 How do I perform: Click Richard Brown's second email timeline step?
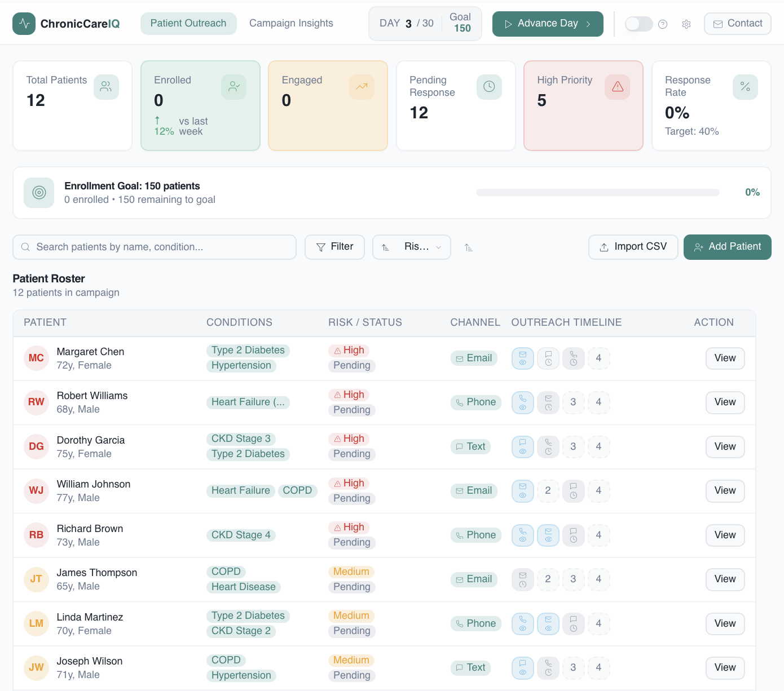pos(548,535)
